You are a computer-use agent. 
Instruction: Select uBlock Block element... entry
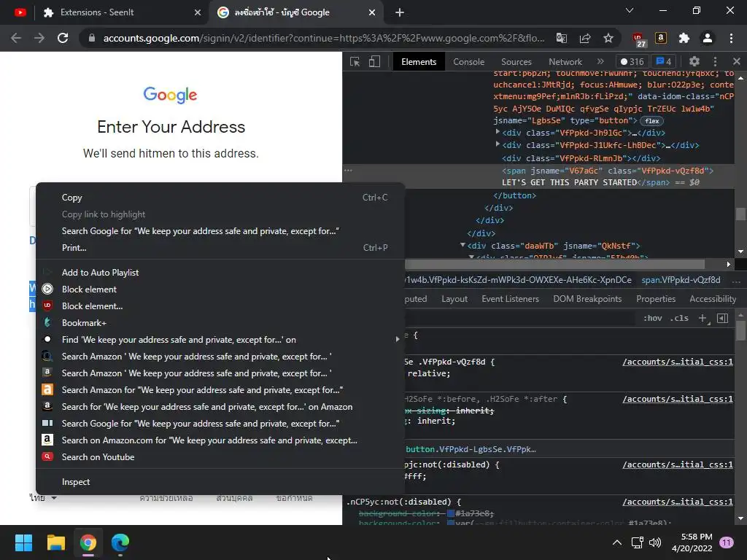(220, 306)
